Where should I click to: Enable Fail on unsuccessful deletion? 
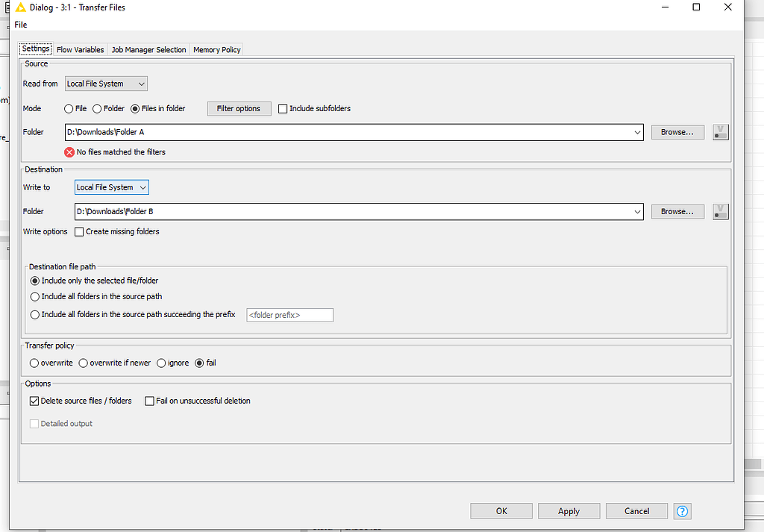(149, 401)
